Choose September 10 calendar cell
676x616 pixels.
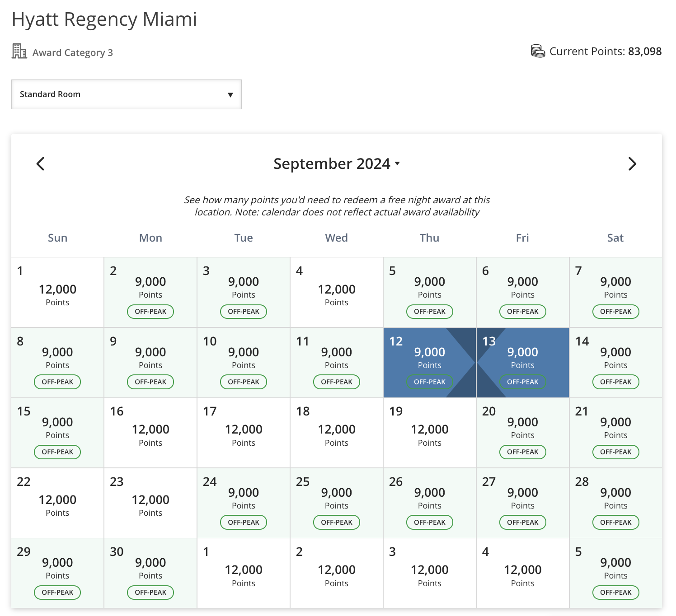point(244,363)
